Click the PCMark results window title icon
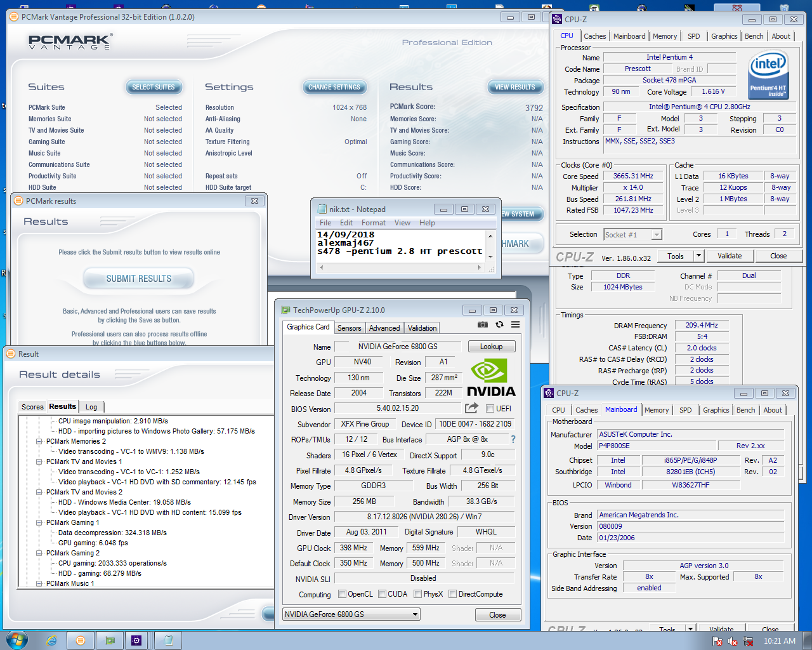 tap(18, 201)
